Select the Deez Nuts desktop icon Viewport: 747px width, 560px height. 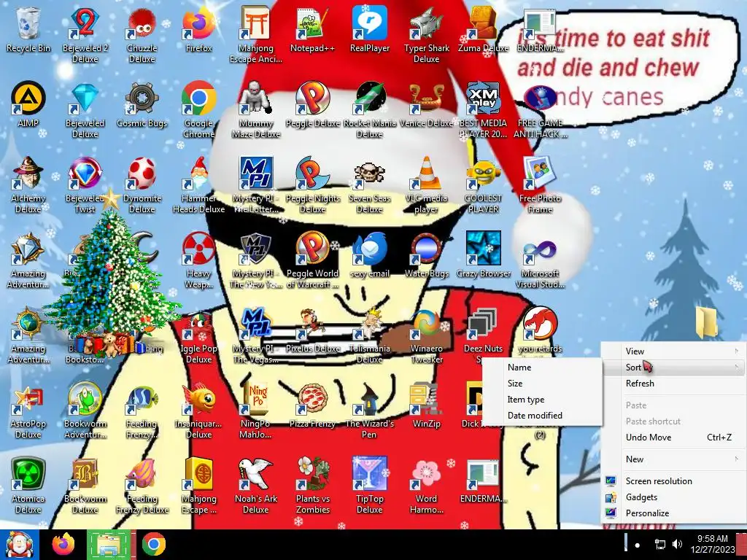pyautogui.click(x=483, y=336)
